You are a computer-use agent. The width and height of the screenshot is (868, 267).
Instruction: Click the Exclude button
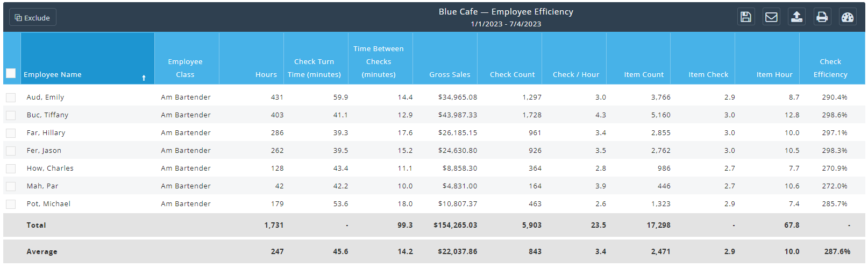pyautogui.click(x=33, y=18)
